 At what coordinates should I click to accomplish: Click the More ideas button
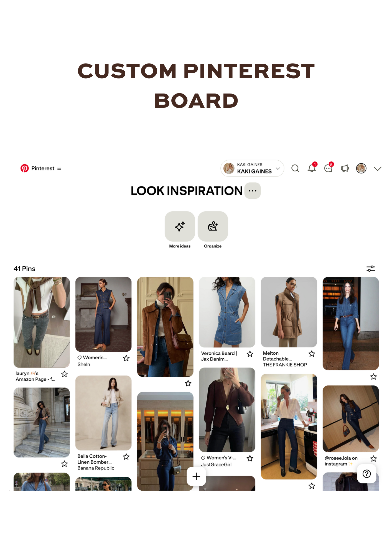point(180,226)
